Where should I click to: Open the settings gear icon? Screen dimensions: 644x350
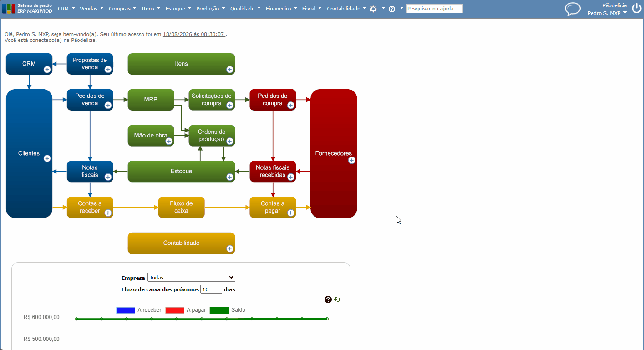coord(373,9)
